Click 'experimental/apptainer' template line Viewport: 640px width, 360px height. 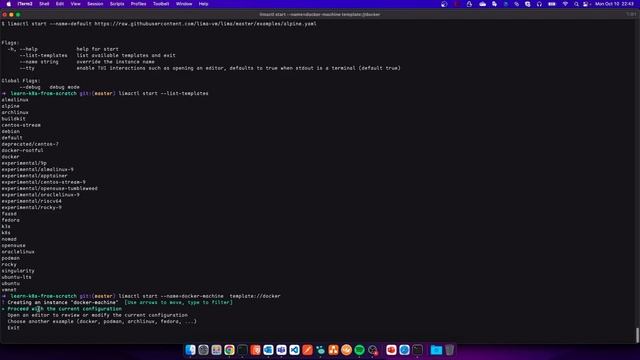[x=34, y=176]
